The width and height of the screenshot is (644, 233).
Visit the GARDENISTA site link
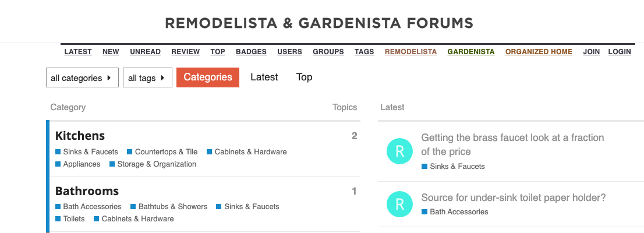point(471,52)
